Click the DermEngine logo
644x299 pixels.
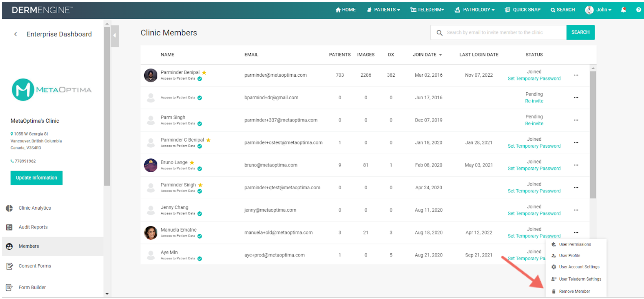[42, 10]
